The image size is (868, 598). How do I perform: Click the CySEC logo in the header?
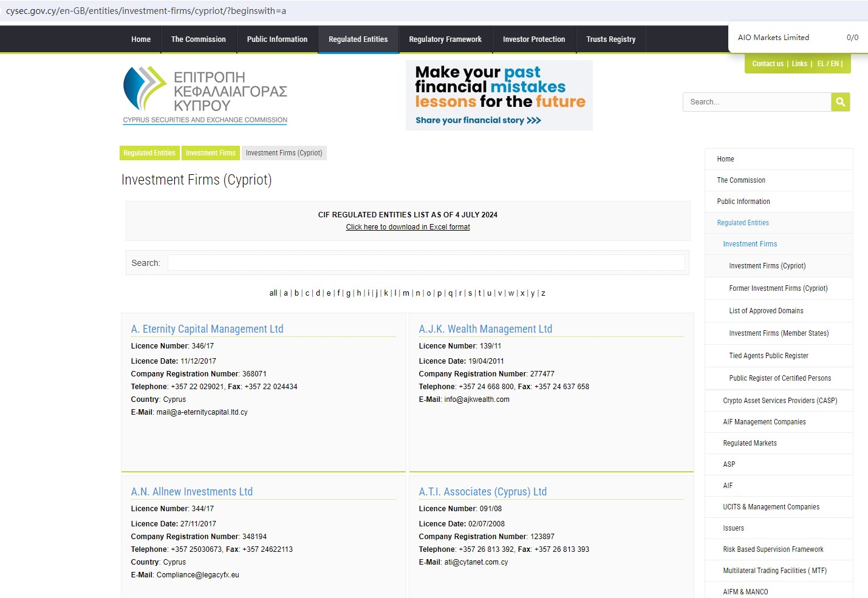point(205,95)
